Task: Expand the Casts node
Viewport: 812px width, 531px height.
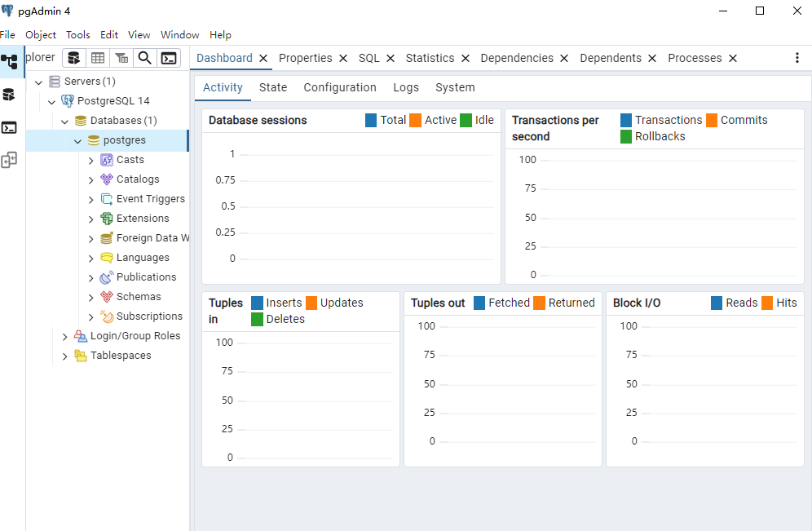Action: (90, 161)
